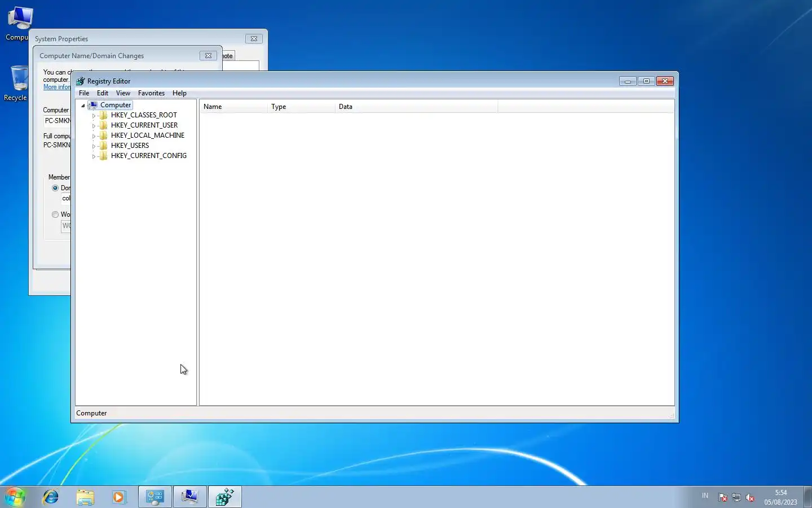Viewport: 812px width, 508px height.
Task: Click the Remote tab in System Properties
Action: point(228,56)
